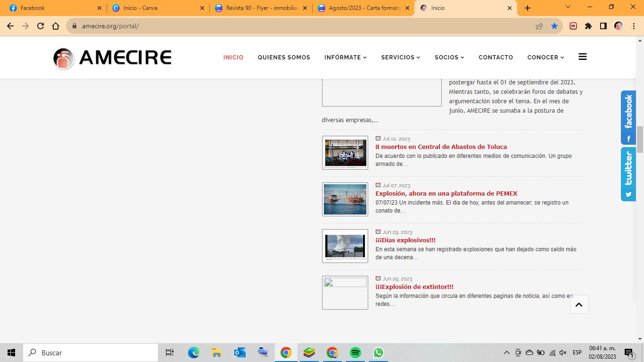Image resolution: width=644 pixels, height=362 pixels.
Task: Launch Microsoft Edge from the taskbar
Action: coord(194,353)
